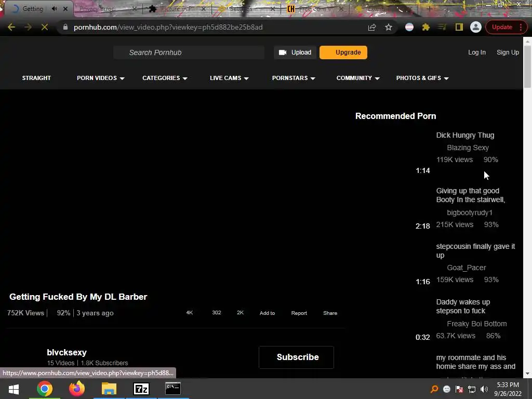Bookmark this page with the star icon
This screenshot has height=399, width=532.
click(389, 27)
